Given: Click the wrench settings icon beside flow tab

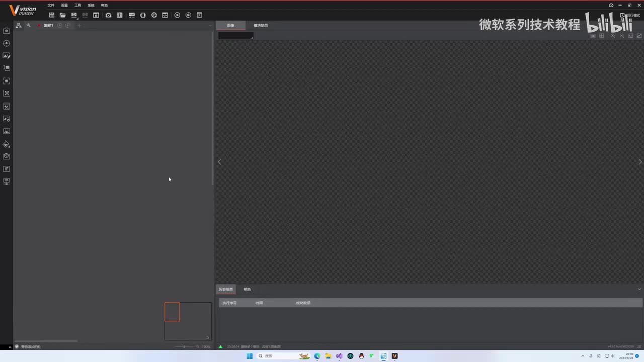Looking at the screenshot, I should coord(28,25).
